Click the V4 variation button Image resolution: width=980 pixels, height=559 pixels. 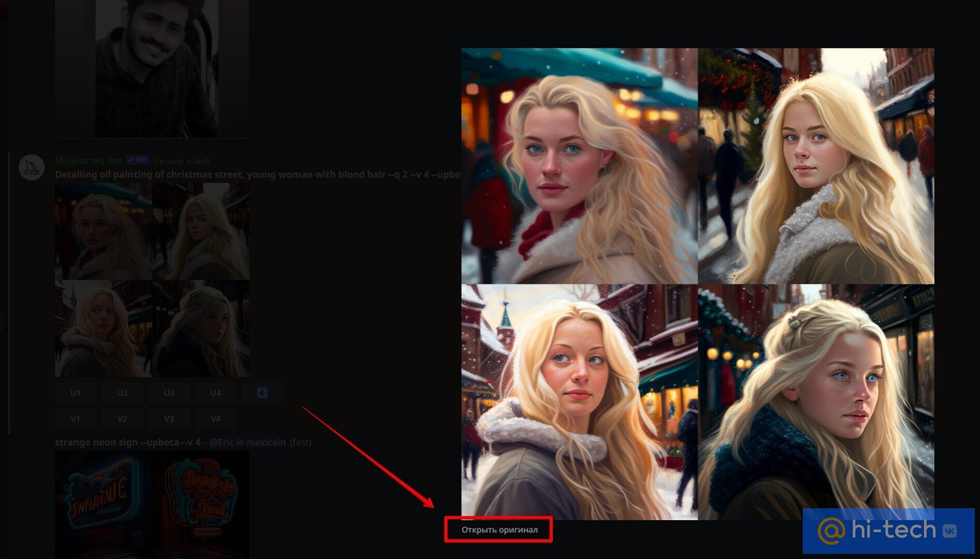(x=215, y=418)
